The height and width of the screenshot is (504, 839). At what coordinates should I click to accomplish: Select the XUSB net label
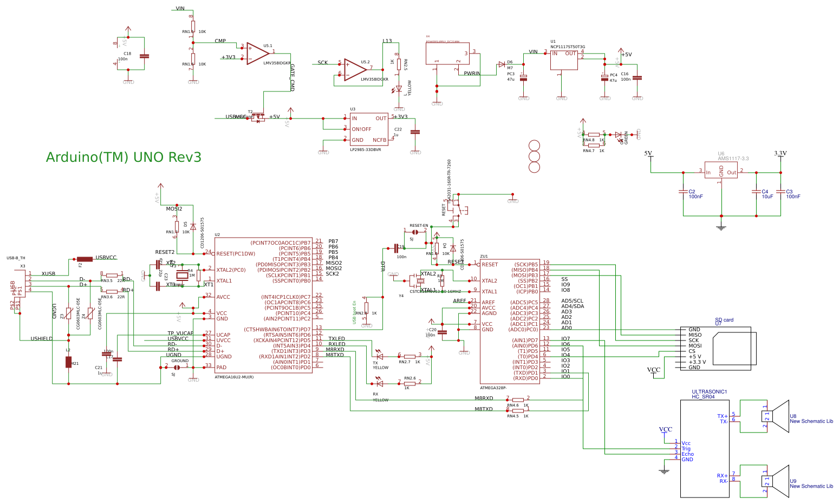tap(48, 273)
